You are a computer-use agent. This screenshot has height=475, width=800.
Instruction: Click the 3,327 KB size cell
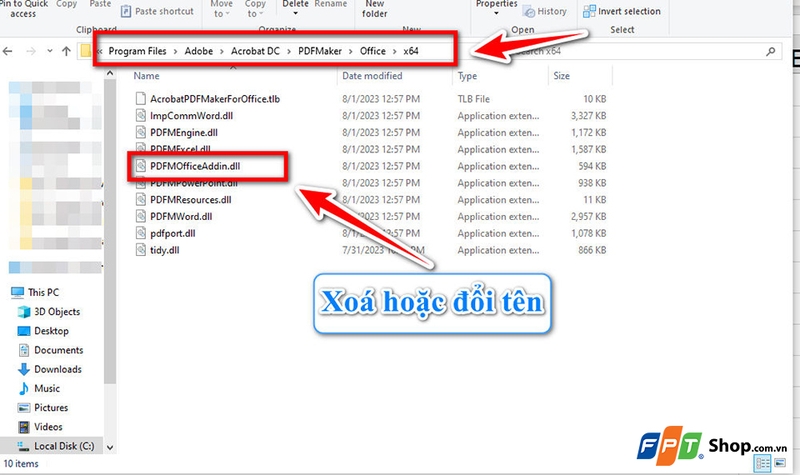pos(588,116)
